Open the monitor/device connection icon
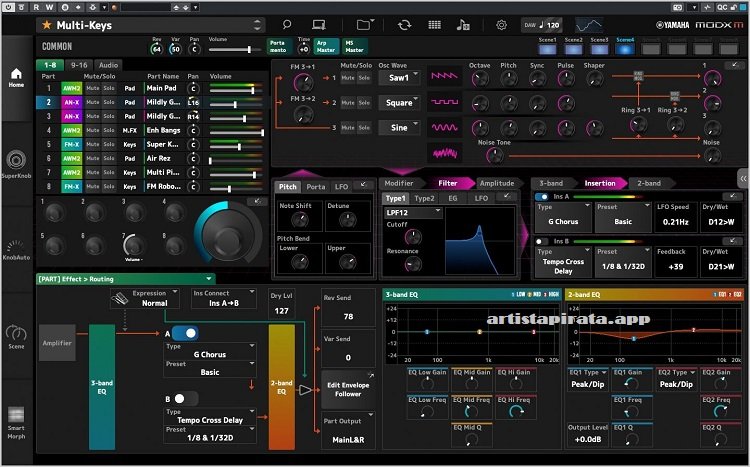The image size is (750, 467). tap(319, 25)
